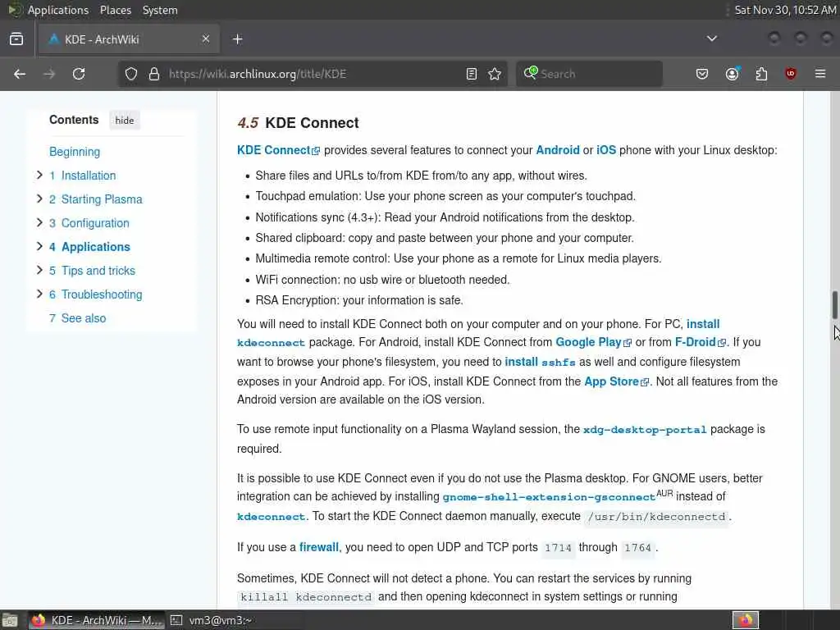840x630 pixels.
Task: Open the Pocket save icon
Action: click(702, 74)
